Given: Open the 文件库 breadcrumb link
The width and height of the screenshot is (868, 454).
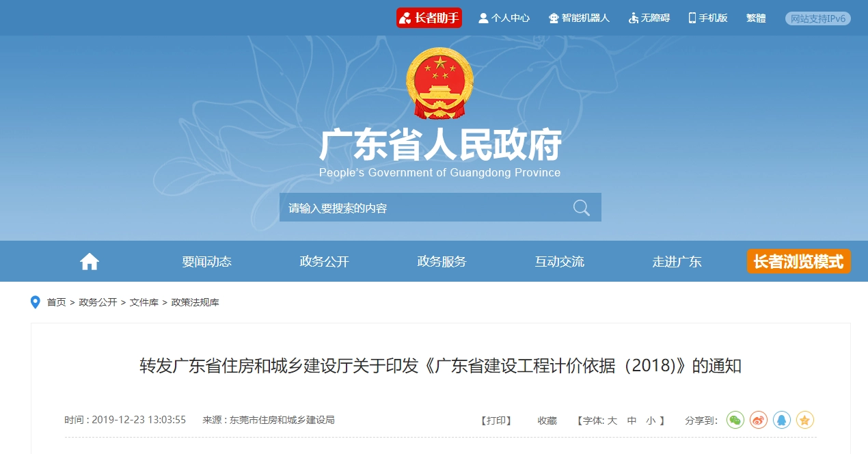Looking at the screenshot, I should coord(144,302).
